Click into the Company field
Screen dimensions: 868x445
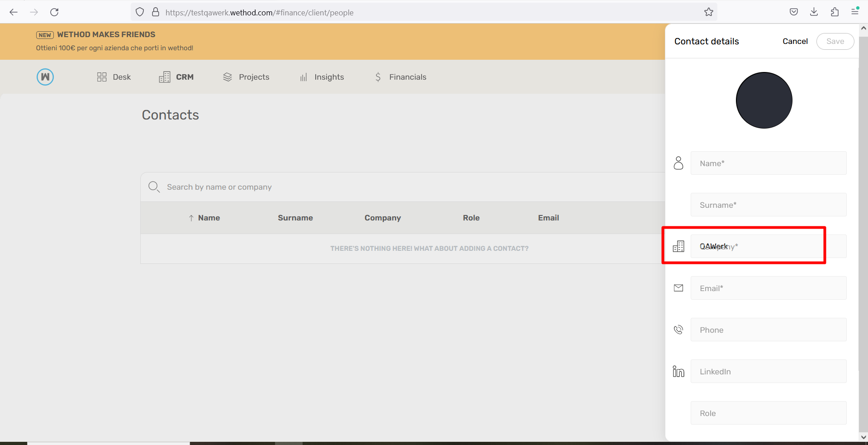pos(768,246)
